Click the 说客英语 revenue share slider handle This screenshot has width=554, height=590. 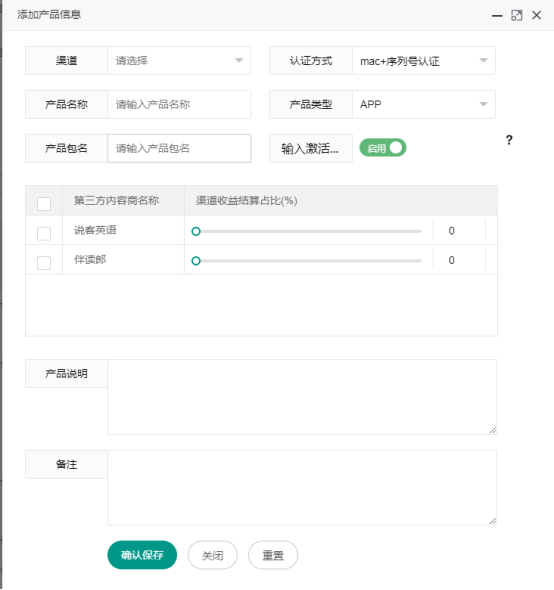196,231
